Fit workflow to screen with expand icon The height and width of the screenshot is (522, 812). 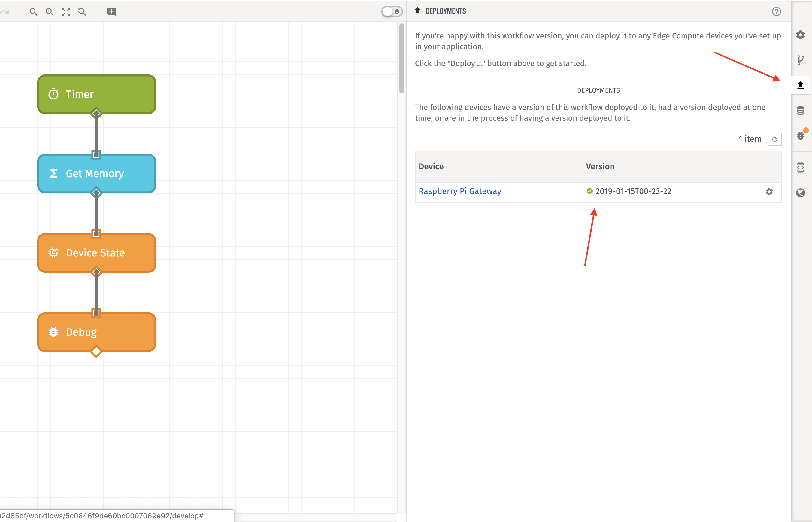coord(66,12)
